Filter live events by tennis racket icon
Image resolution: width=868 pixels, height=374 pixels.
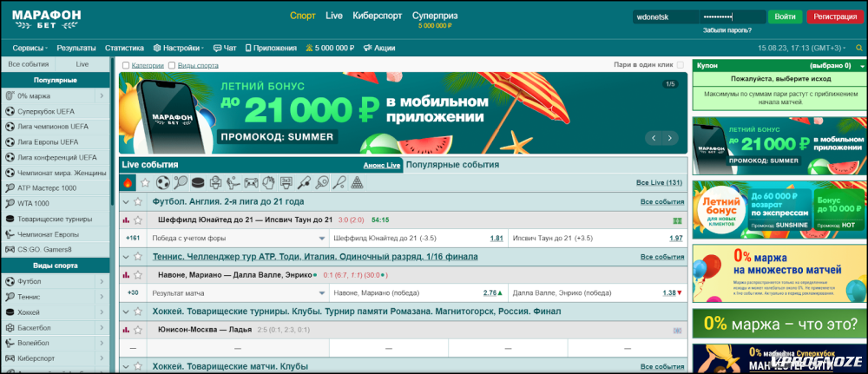click(181, 182)
